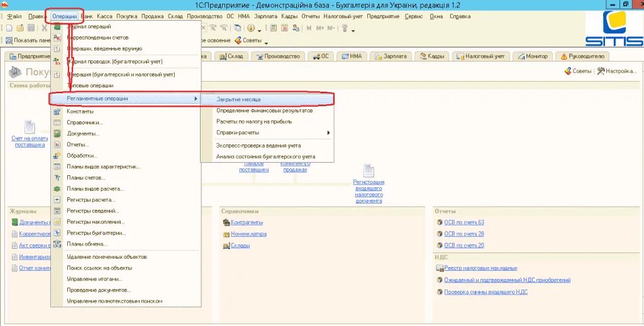644x326 pixels.
Task: Click the Open file toolbar icon
Action: point(20,28)
